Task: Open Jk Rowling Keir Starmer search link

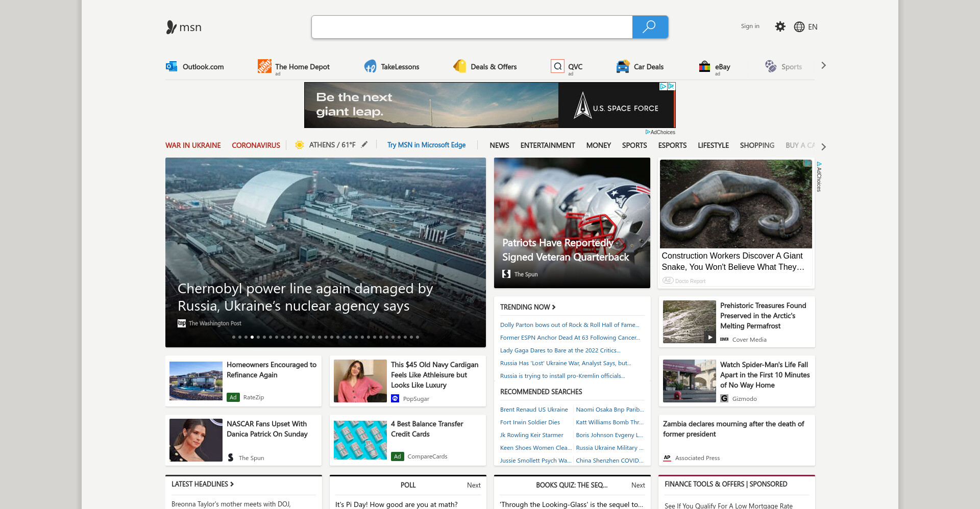Action: 531,435
